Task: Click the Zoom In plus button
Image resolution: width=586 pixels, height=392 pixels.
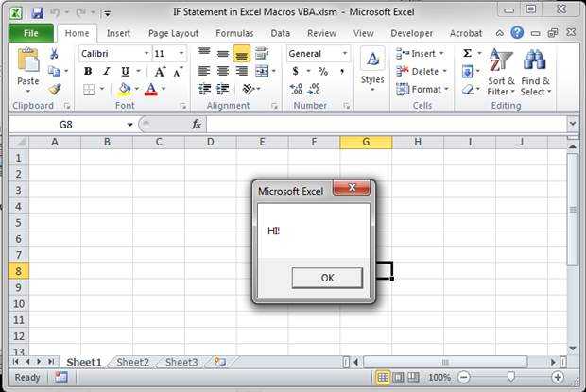Action: [558, 377]
